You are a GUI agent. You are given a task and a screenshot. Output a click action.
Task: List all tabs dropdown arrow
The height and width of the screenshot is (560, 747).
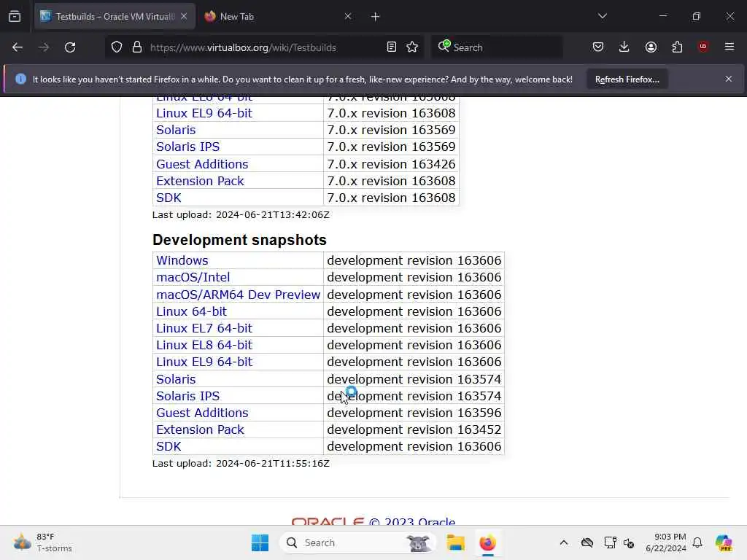[x=603, y=16]
